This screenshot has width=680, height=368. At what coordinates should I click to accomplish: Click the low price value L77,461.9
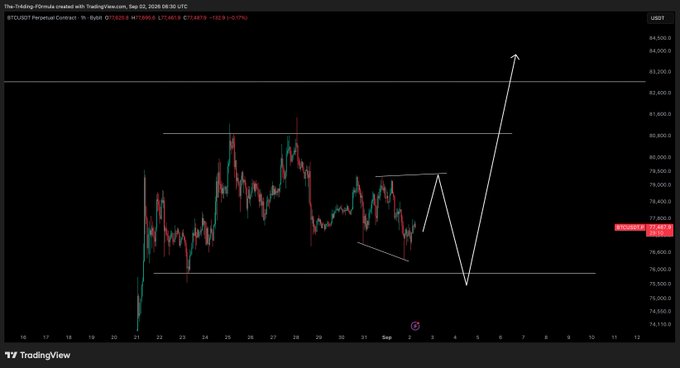tap(170, 18)
